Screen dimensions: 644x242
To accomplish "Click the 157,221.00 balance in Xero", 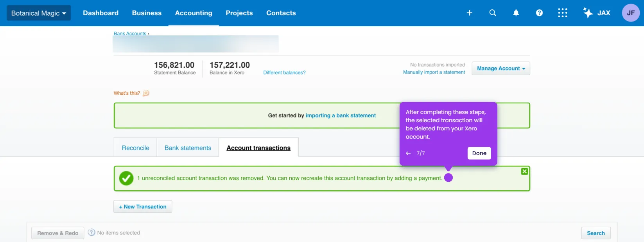I will pyautogui.click(x=230, y=65).
